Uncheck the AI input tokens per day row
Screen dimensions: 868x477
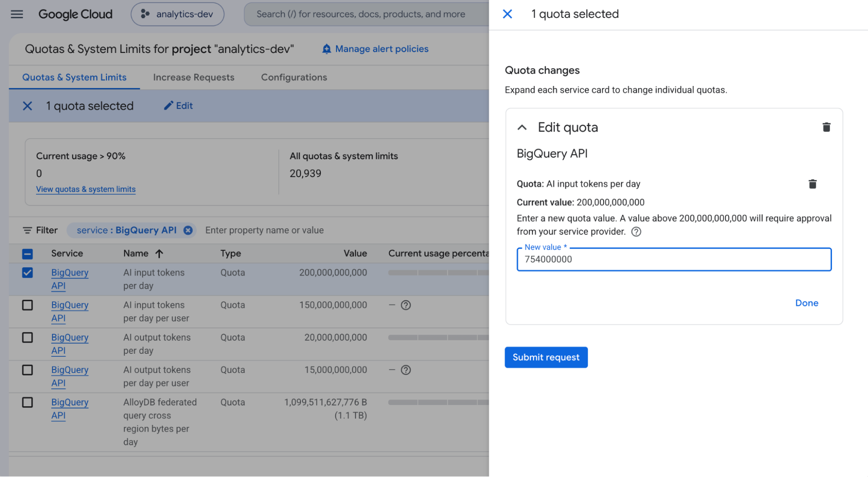coord(27,273)
